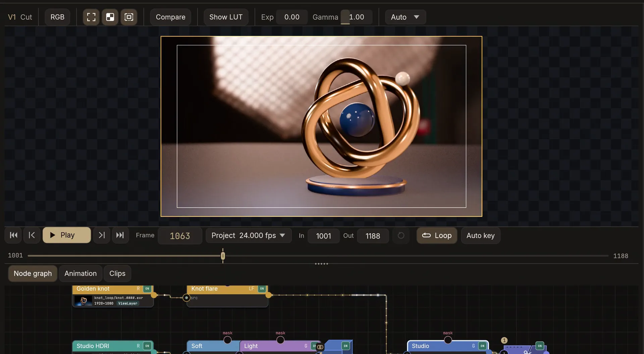Open the RGB channel selector
Image resolution: width=644 pixels, height=354 pixels.
tap(57, 17)
